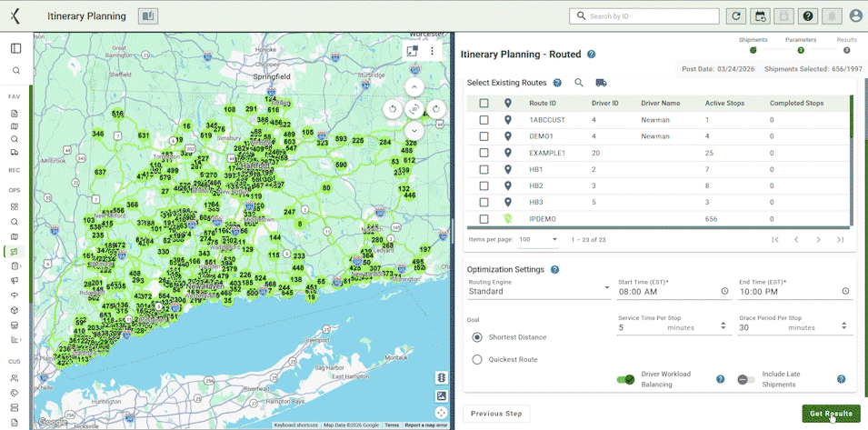Click the truck icon beside Select Existing Routes
Image resolution: width=868 pixels, height=430 pixels.
(601, 83)
